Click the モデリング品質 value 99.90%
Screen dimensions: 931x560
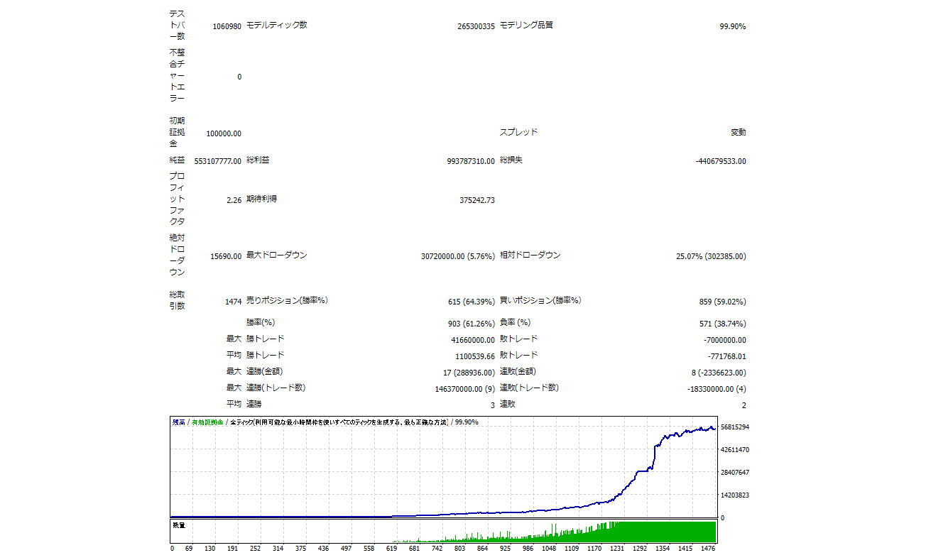click(732, 26)
